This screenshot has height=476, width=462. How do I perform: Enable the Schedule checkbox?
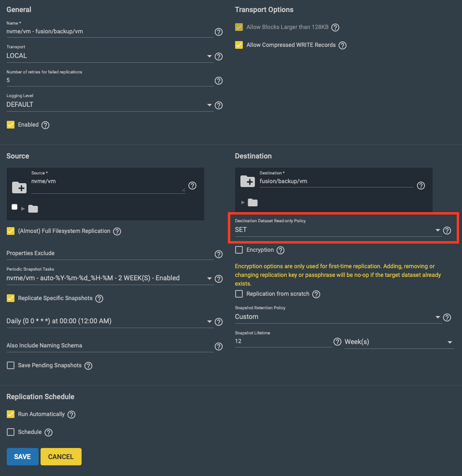11,432
